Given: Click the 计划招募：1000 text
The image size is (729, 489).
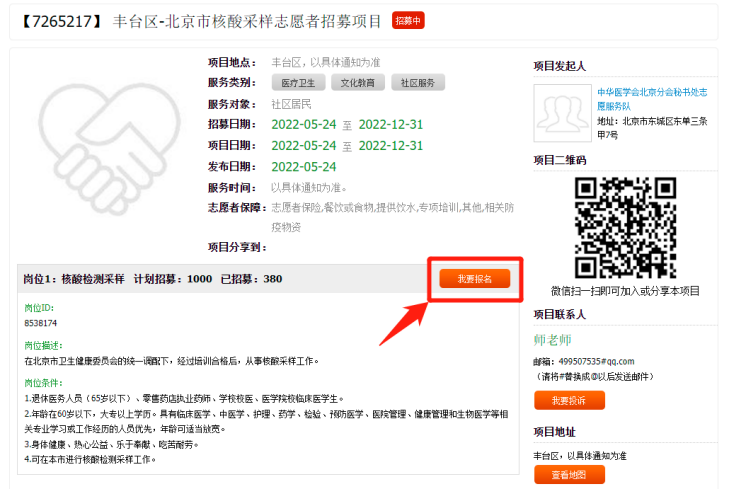Looking at the screenshot, I should click(x=173, y=279).
